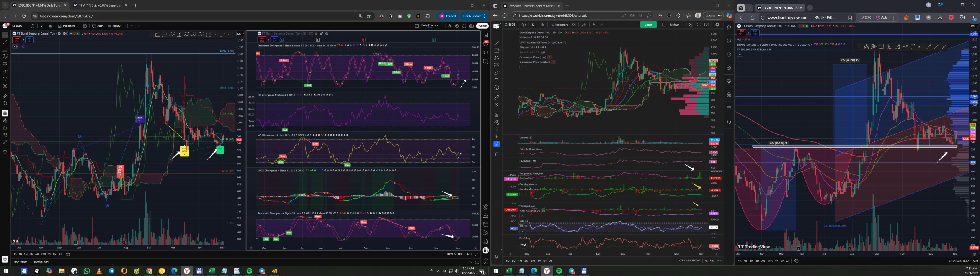Click the green Login button on Stockbit
Image resolution: width=980 pixels, height=276 pixels.
648,25
